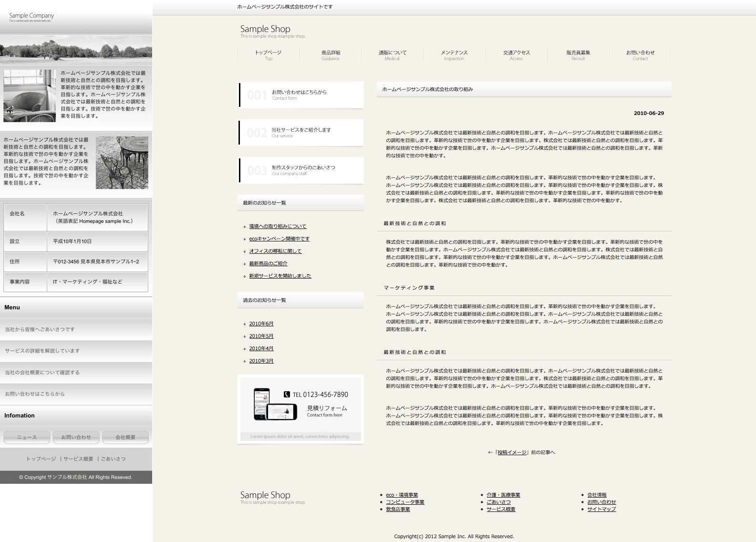Open the 2010年6月 archive link
This screenshot has height=542, width=756.
(x=261, y=324)
